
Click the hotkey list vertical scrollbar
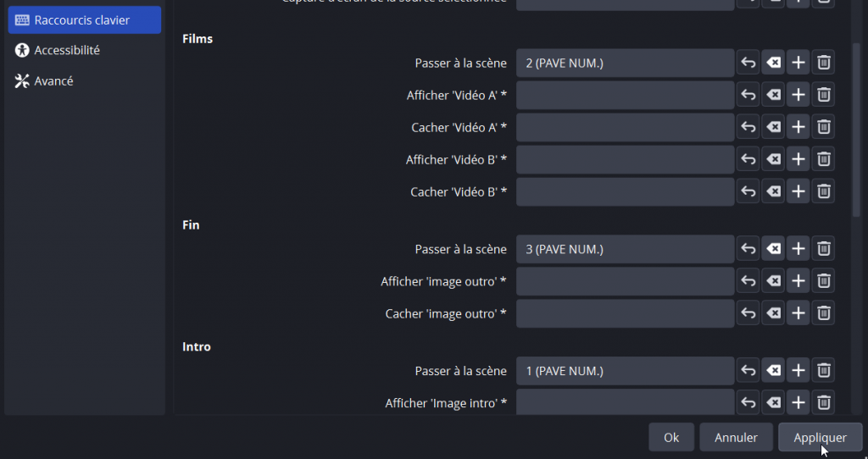(857, 127)
